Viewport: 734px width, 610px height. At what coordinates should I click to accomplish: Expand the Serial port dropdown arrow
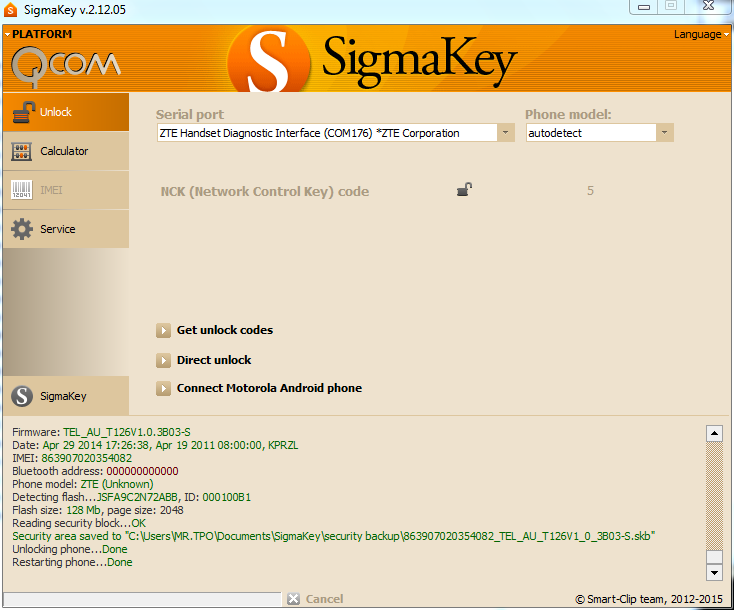(506, 132)
